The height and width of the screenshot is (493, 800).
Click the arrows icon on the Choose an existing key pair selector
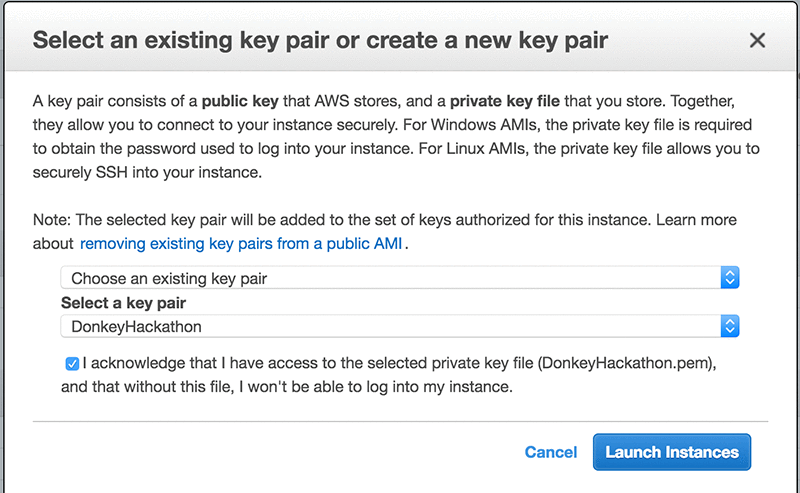coord(730,278)
